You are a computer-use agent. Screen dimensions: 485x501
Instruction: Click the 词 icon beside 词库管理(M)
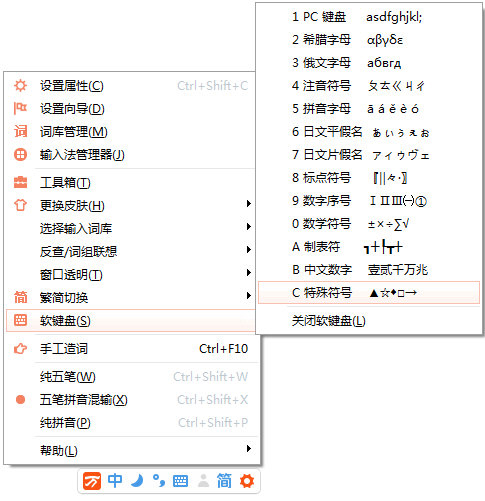pyautogui.click(x=20, y=131)
